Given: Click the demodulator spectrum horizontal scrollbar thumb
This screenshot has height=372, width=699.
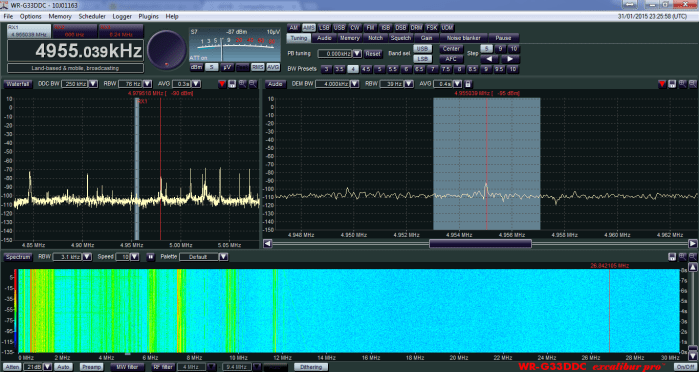Looking at the screenshot, I should point(480,244).
